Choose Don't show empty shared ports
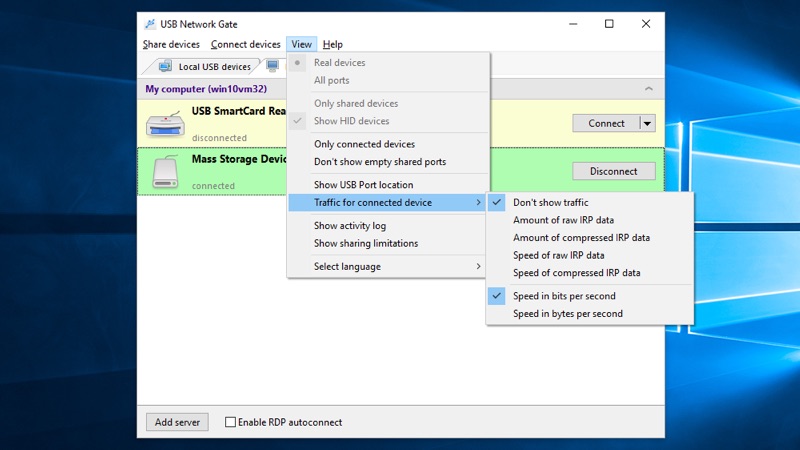Image resolution: width=800 pixels, height=450 pixels. click(x=388, y=162)
